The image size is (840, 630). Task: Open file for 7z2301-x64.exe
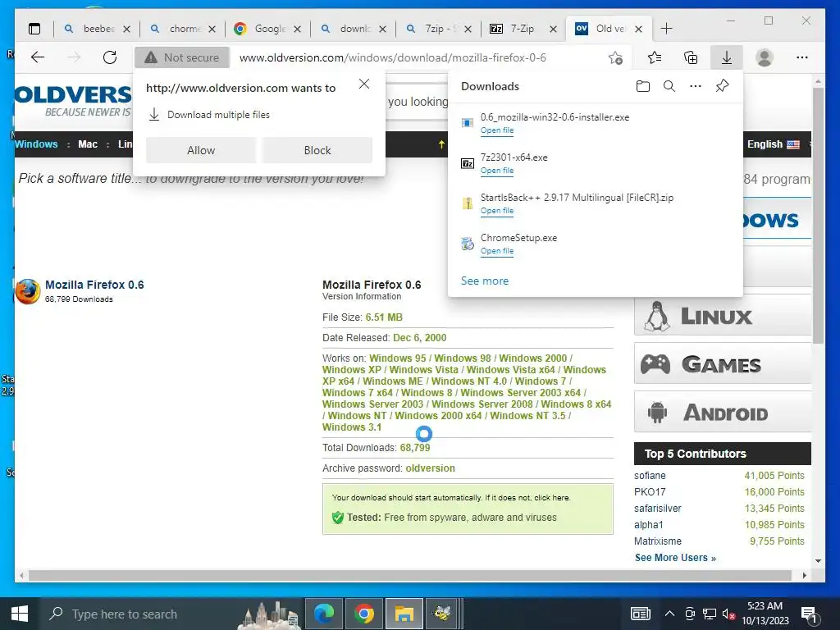tap(496, 171)
